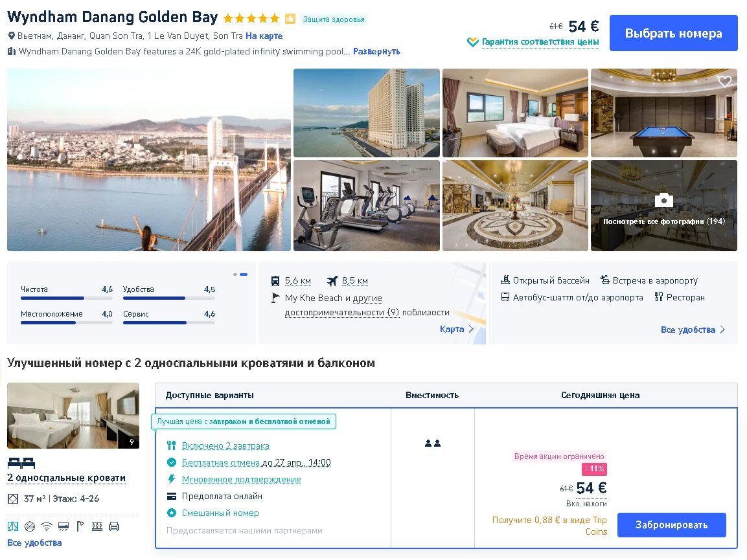Click the location pin icon beside address
Image resolution: width=747 pixels, height=560 pixels.
pyautogui.click(x=12, y=36)
